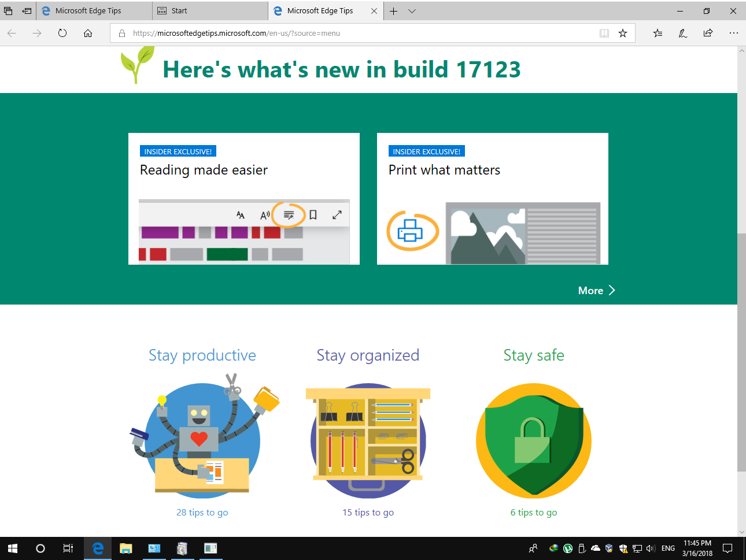746x560 pixels.
Task: Click the page vertical scrollbar thumb
Action: click(x=741, y=353)
